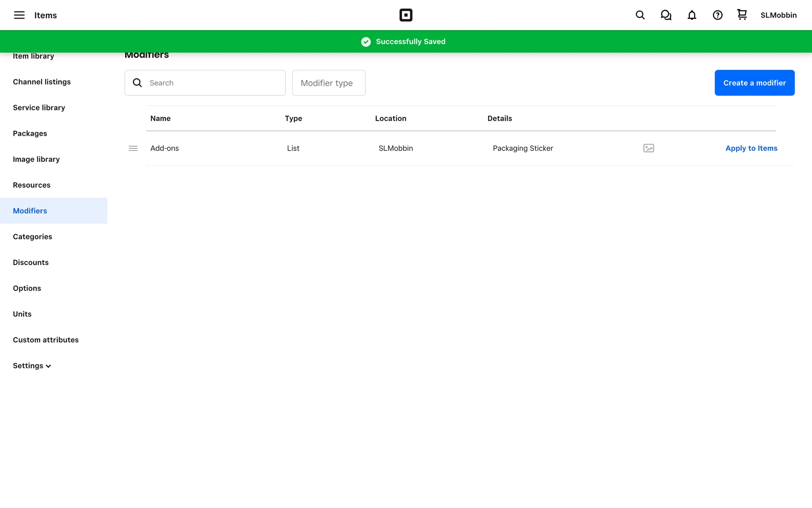This screenshot has width=812, height=508.
Task: Open Discounts in sidebar
Action: (x=30, y=262)
